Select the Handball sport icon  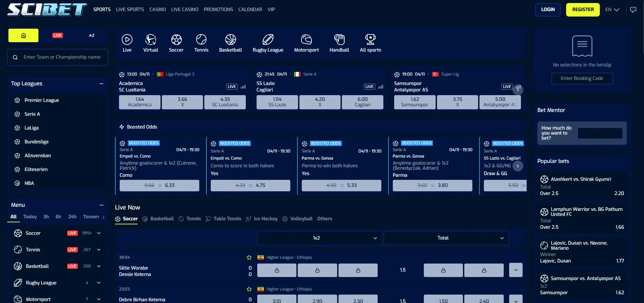[x=339, y=40]
